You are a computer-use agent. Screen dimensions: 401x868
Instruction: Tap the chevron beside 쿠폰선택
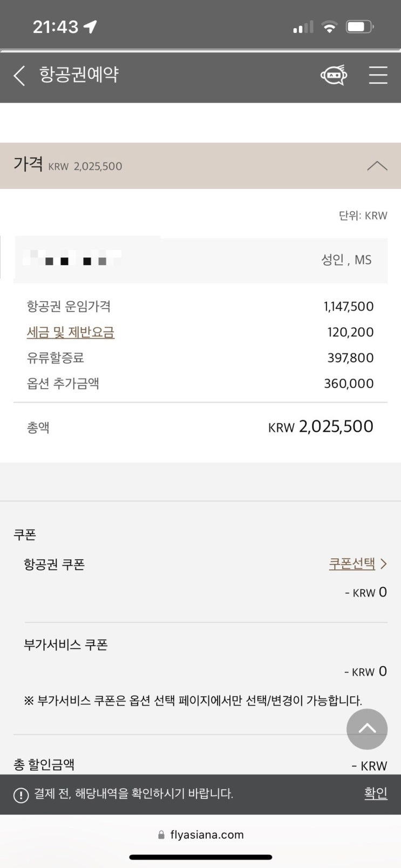384,564
